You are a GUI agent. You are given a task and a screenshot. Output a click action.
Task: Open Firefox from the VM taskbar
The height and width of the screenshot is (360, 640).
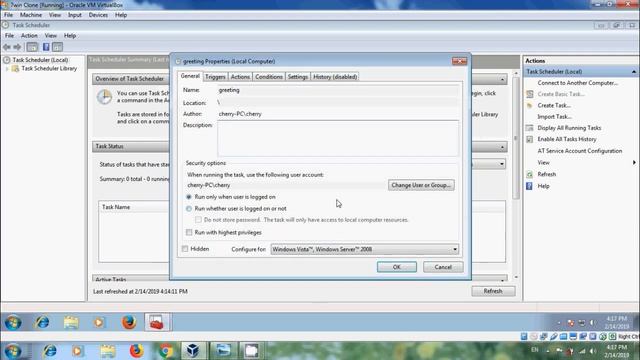coord(129,322)
